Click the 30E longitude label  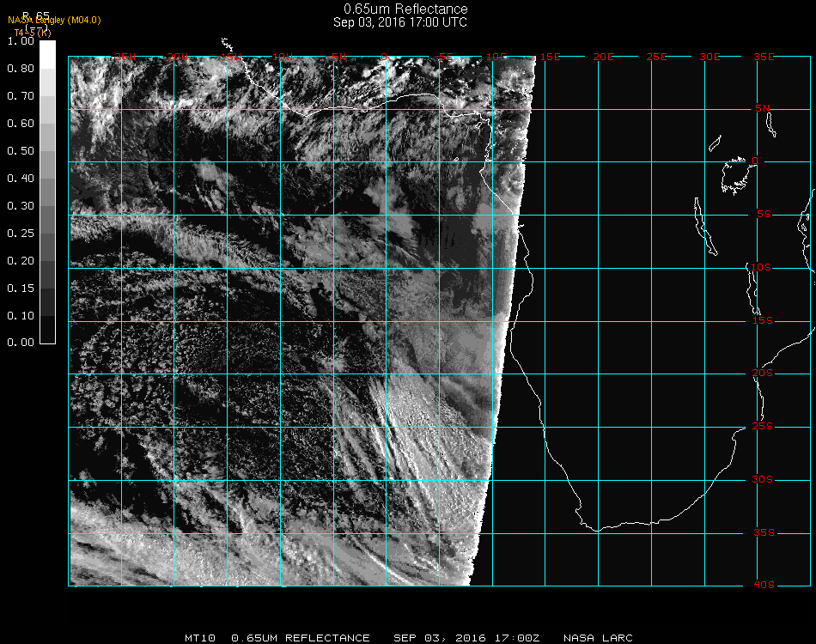pyautogui.click(x=709, y=57)
